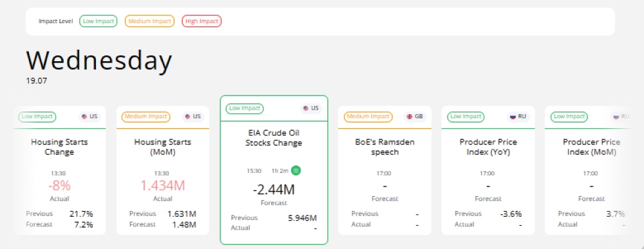Click the 21.7% previous value

pyautogui.click(x=81, y=214)
